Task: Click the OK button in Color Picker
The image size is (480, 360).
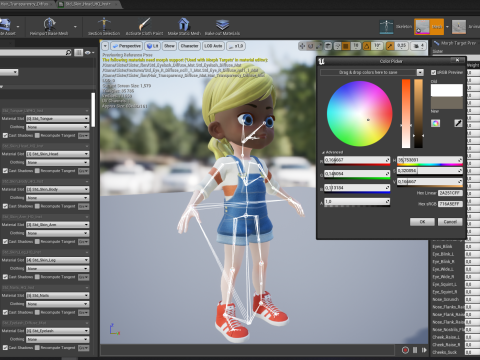Action: point(422,222)
